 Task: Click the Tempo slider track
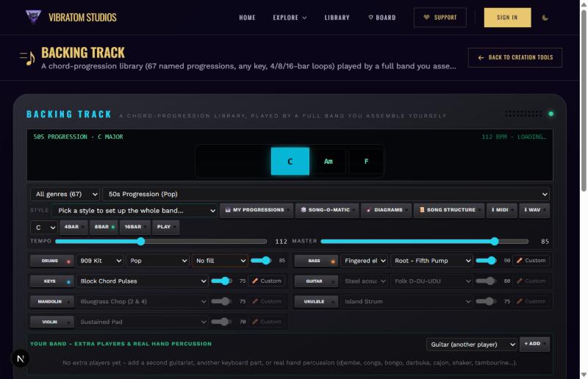tap(161, 242)
